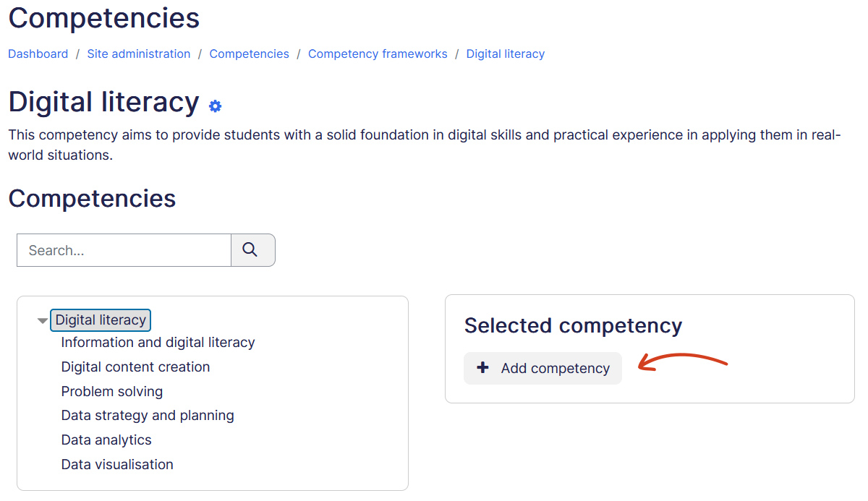Viewport: 868px width, 501px height.
Task: Select Data visualisation in competency tree
Action: pos(117,465)
